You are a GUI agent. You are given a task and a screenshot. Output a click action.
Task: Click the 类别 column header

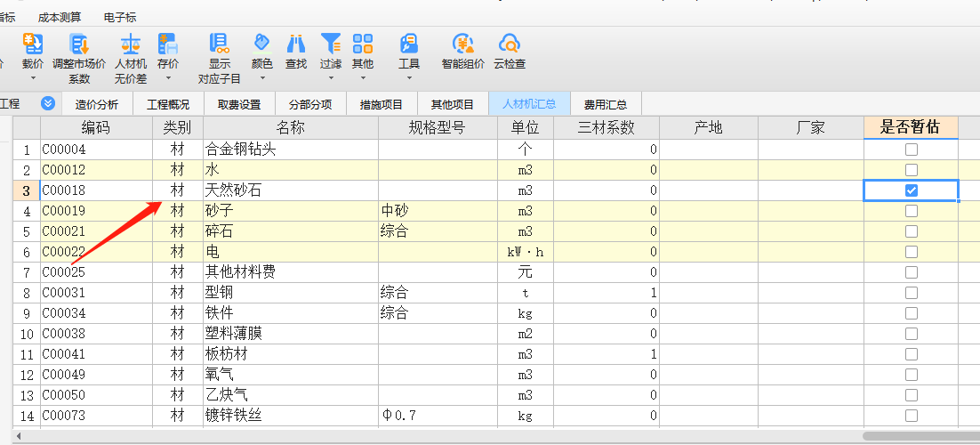[x=178, y=127]
